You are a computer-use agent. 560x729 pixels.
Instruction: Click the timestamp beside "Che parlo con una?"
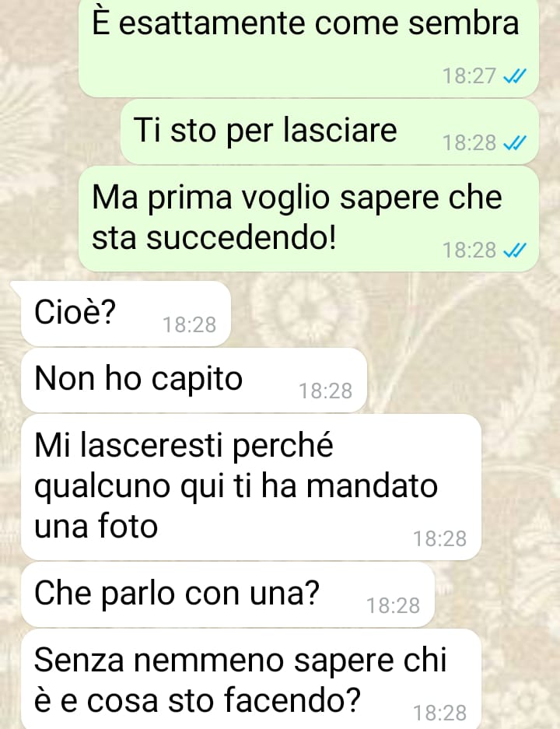point(393,606)
